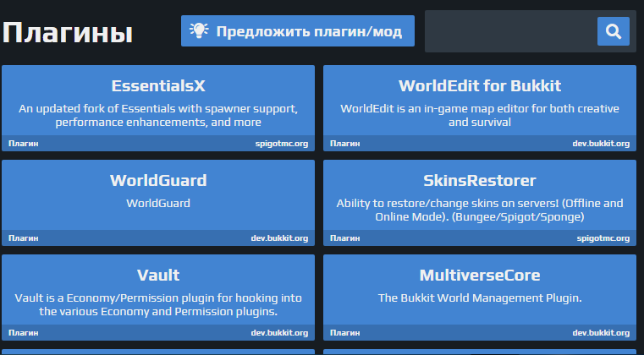Open the SkinsRestorer plugin title
This screenshot has height=355, width=644.
pos(480,181)
